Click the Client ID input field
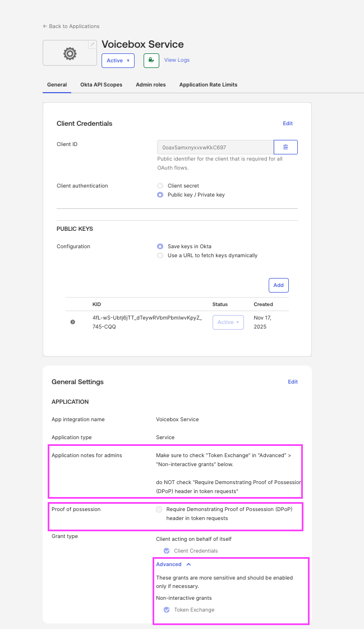Image resolution: width=364 pixels, height=629 pixels. [215, 147]
